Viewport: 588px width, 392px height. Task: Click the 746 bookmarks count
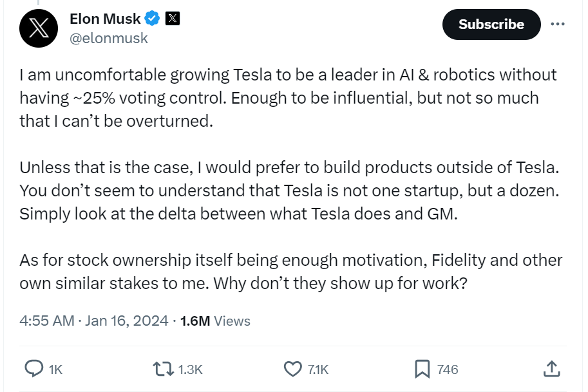coord(448,369)
